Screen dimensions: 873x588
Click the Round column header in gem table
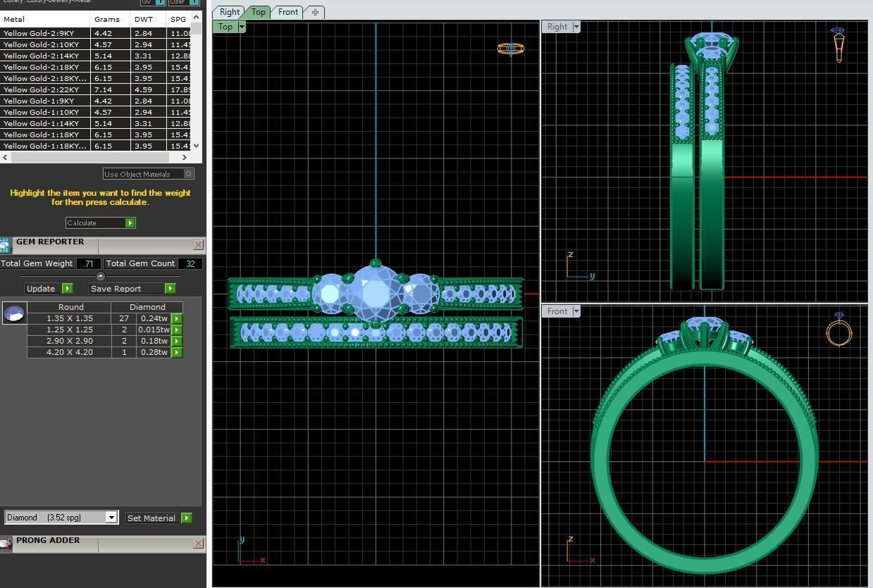70,307
